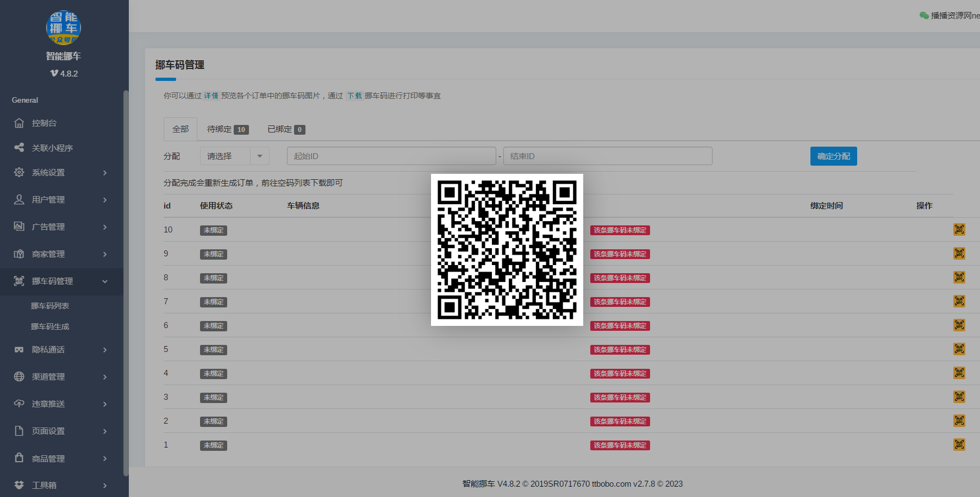Click the 工具箱 icon
Image resolution: width=980 pixels, height=497 pixels.
click(19, 485)
